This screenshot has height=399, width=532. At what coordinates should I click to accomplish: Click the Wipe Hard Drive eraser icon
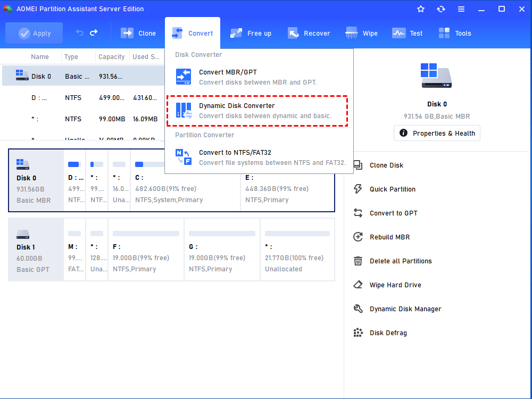[358, 285]
